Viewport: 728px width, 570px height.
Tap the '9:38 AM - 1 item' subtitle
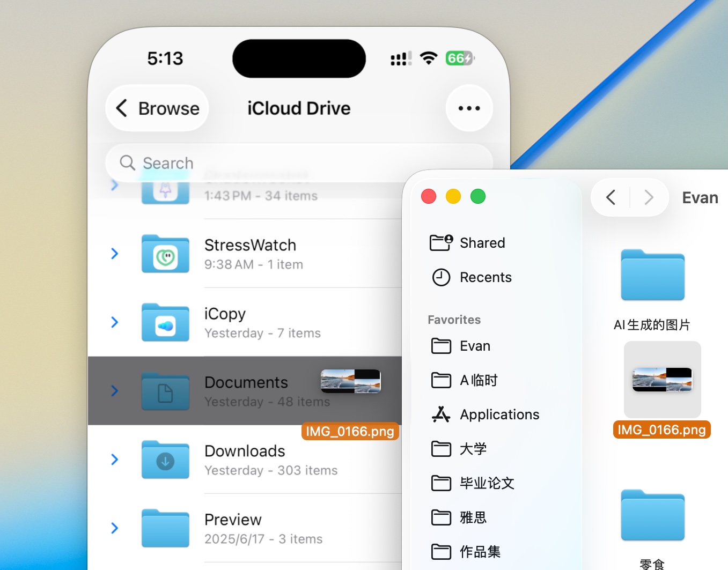pos(254,264)
